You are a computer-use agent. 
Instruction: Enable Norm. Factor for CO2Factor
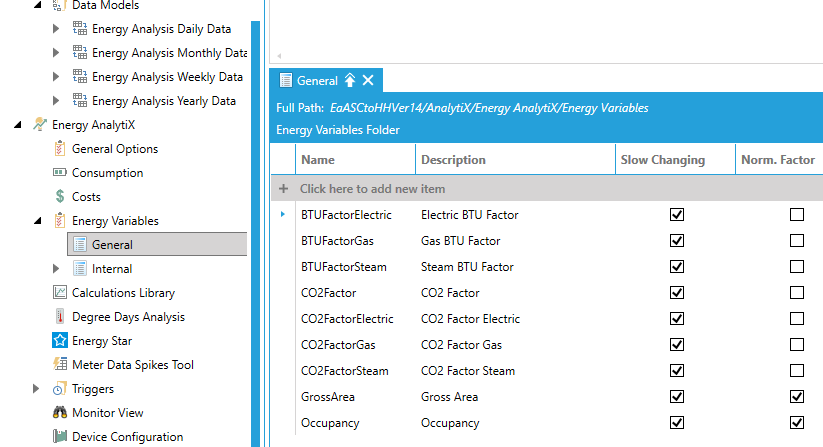point(797,293)
